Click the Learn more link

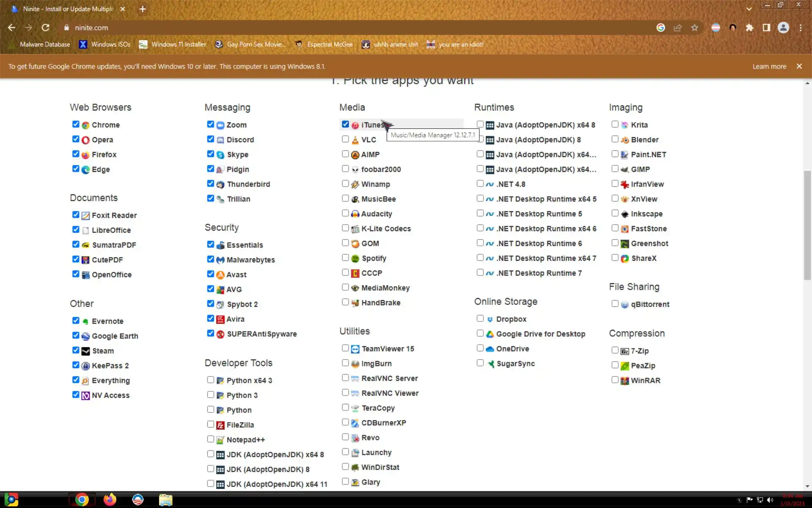[769, 66]
